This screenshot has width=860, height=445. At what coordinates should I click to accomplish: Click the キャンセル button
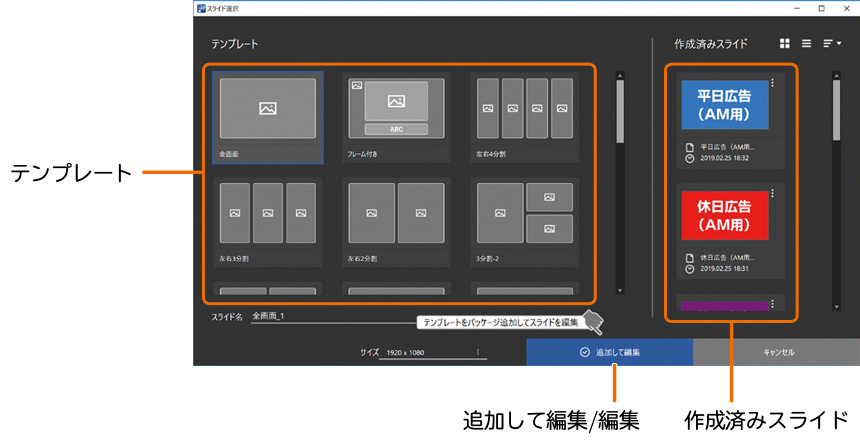click(x=778, y=352)
